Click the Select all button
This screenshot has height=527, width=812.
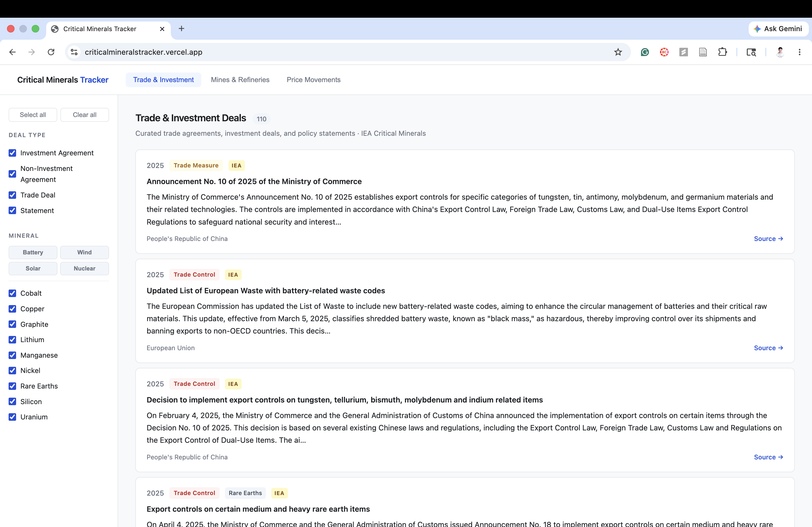[x=33, y=115]
